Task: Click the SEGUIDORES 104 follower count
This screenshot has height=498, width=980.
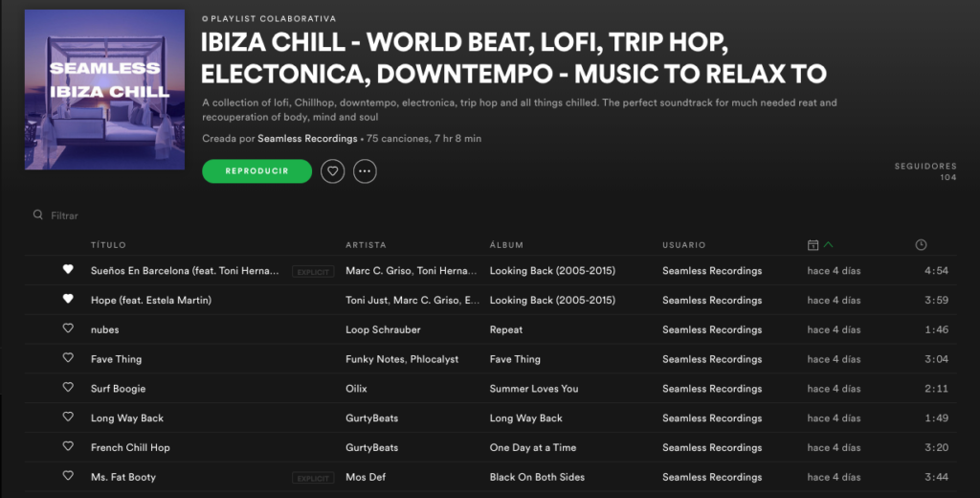Action: click(x=925, y=171)
